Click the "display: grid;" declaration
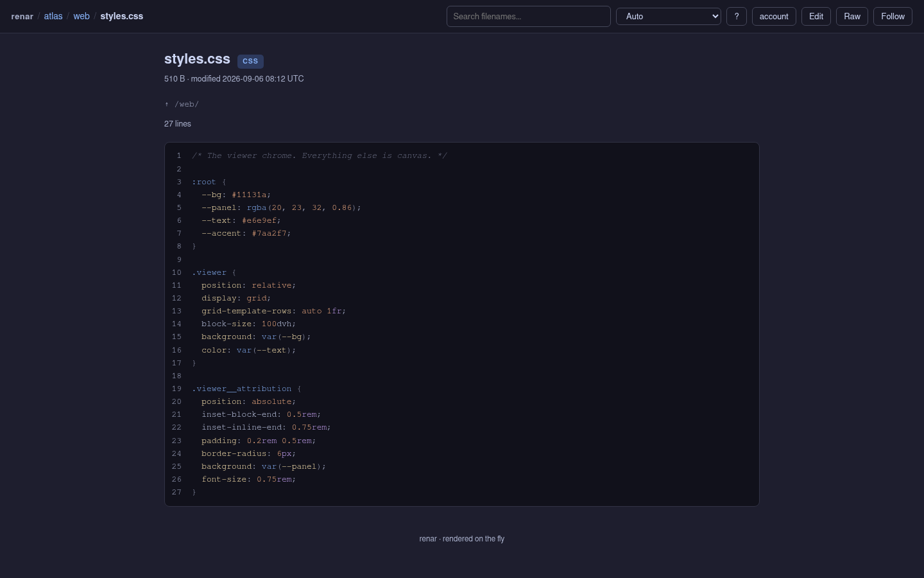Viewport: 924px width, 578px height. [236, 298]
